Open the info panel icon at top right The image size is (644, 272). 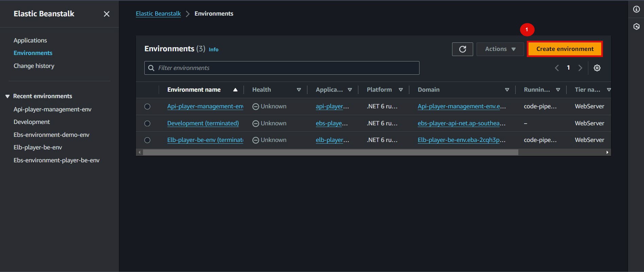coord(636,9)
